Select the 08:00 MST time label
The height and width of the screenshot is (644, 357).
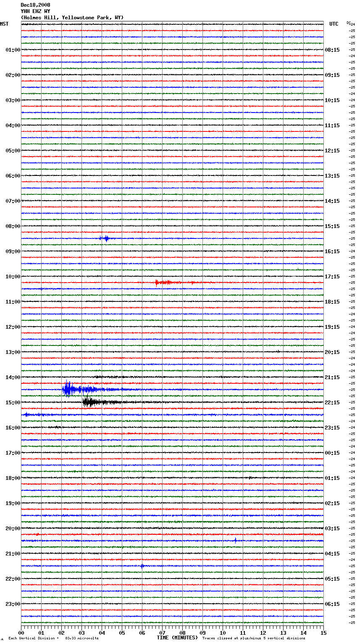[13, 226]
